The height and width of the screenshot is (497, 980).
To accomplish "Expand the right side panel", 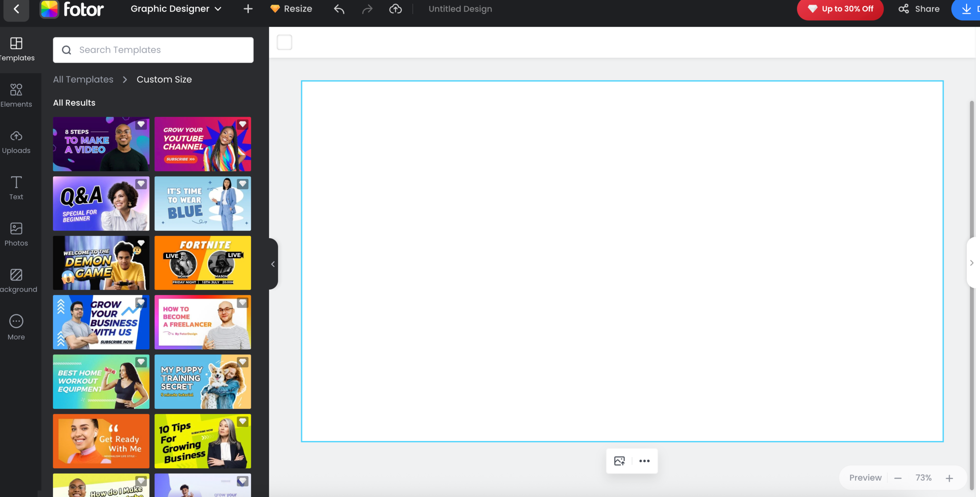I will 972,263.
